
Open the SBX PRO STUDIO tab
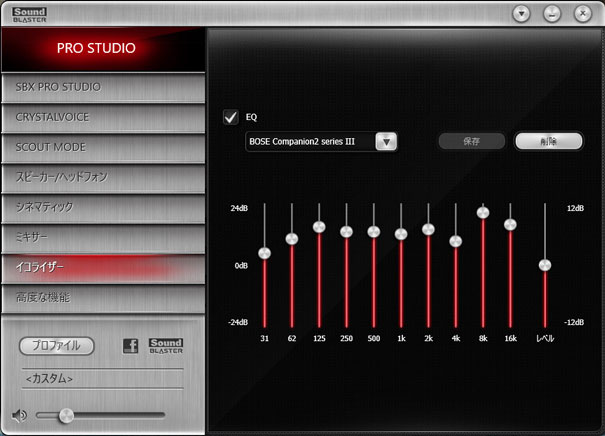pos(103,87)
